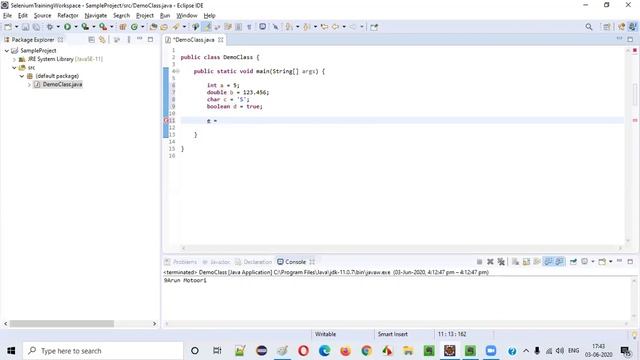Expand the DemoClass.java tree node
640x360 pixels.
[29, 84]
